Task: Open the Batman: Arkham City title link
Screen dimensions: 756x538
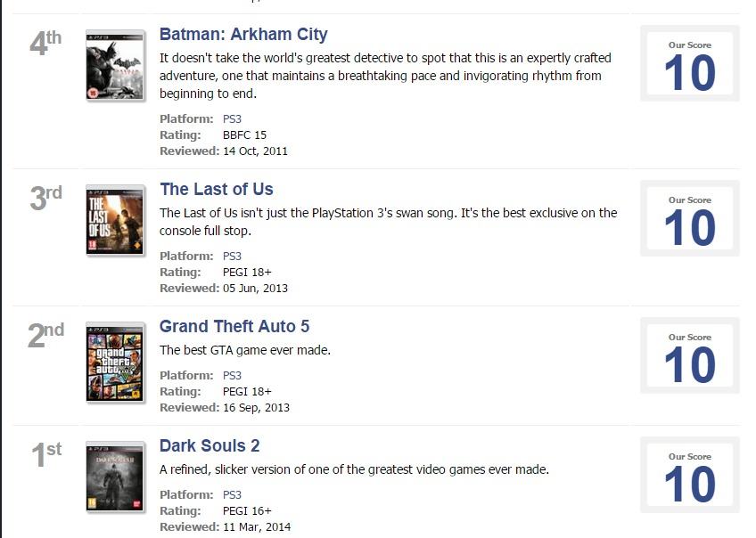Action: pyautogui.click(x=243, y=35)
